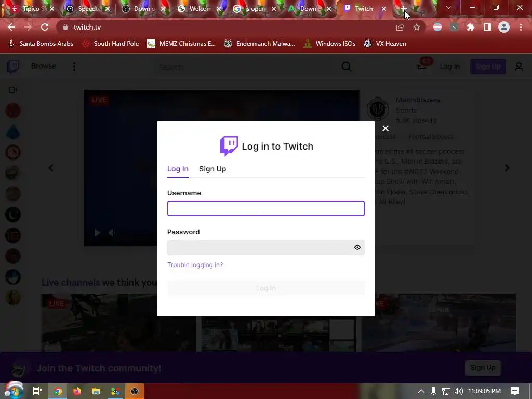
Task: Open OBS Studio from taskbar
Action: point(135,391)
